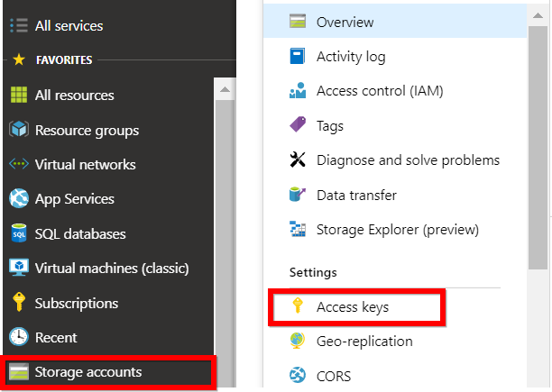
Task: Click the All resources green grid icon
Action: pyautogui.click(x=19, y=95)
